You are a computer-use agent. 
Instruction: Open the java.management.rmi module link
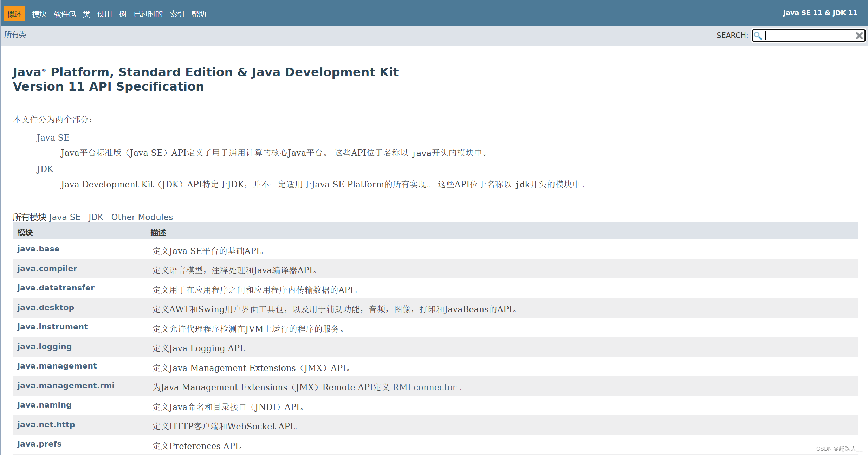(66, 385)
